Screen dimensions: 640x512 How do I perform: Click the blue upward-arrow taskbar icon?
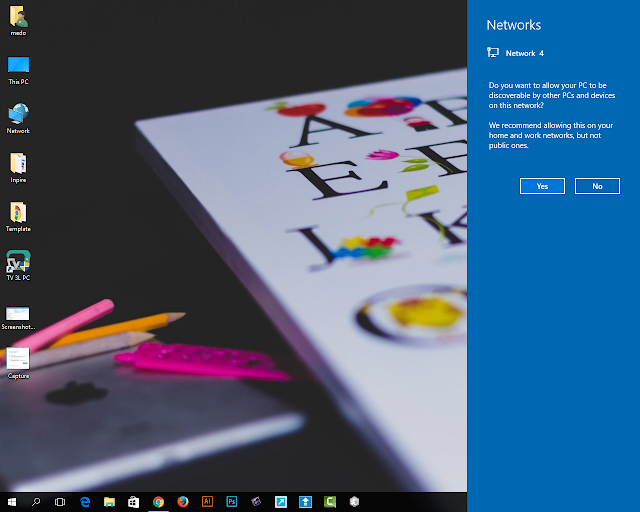point(305,502)
